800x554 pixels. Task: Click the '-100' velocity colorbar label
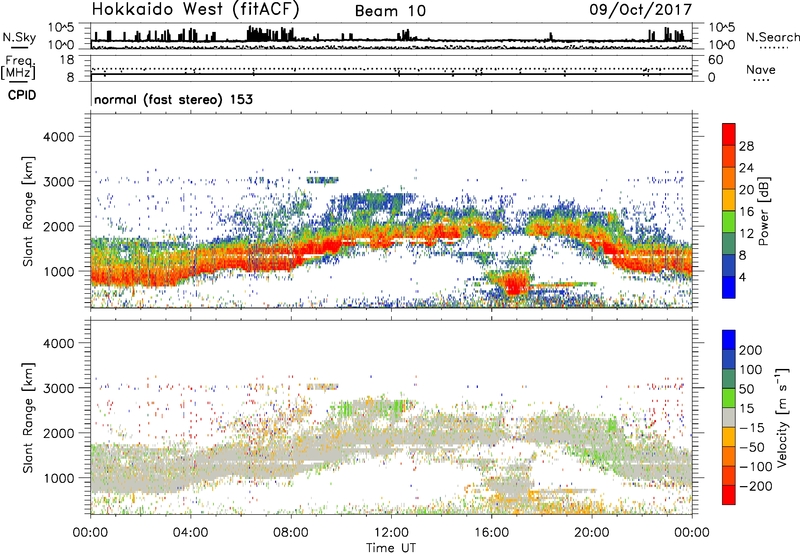point(755,467)
